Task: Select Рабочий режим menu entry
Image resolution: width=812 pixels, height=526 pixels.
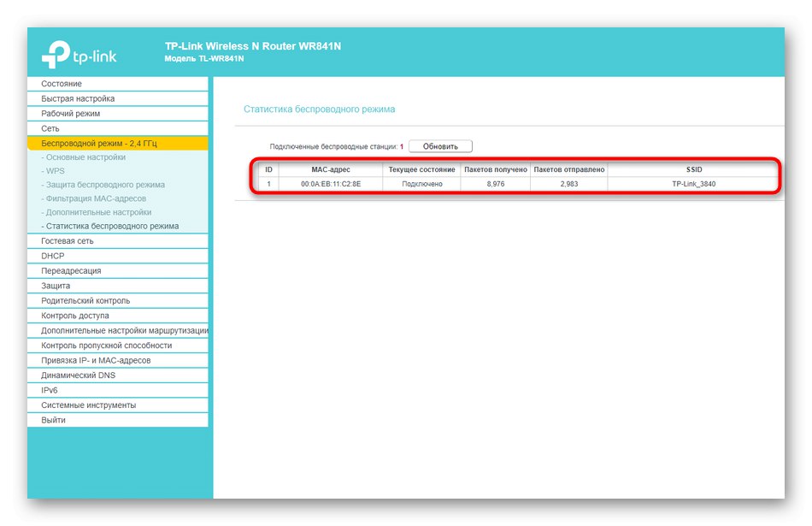Action: 118,114
